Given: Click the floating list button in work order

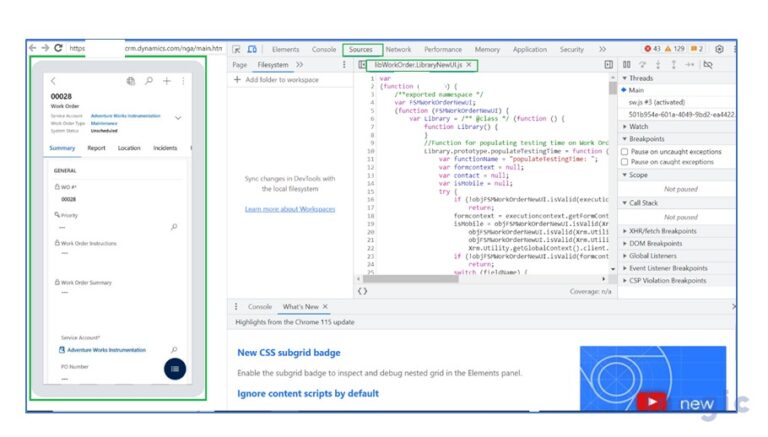Looking at the screenshot, I should point(175,368).
